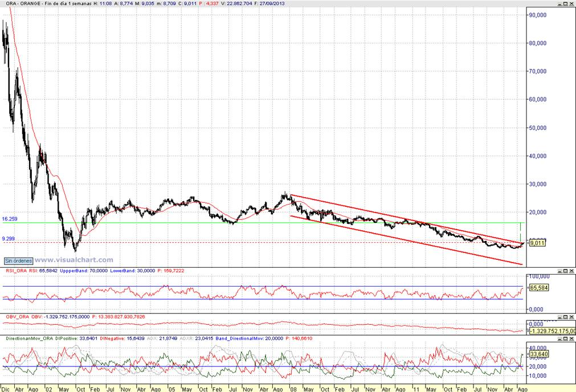Click the 20,000 price axis label
The width and height of the screenshot is (576, 392).
click(537, 213)
